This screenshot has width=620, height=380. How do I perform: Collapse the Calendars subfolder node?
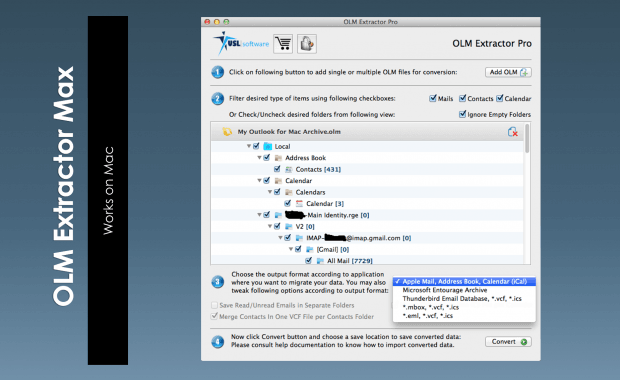[270, 192]
